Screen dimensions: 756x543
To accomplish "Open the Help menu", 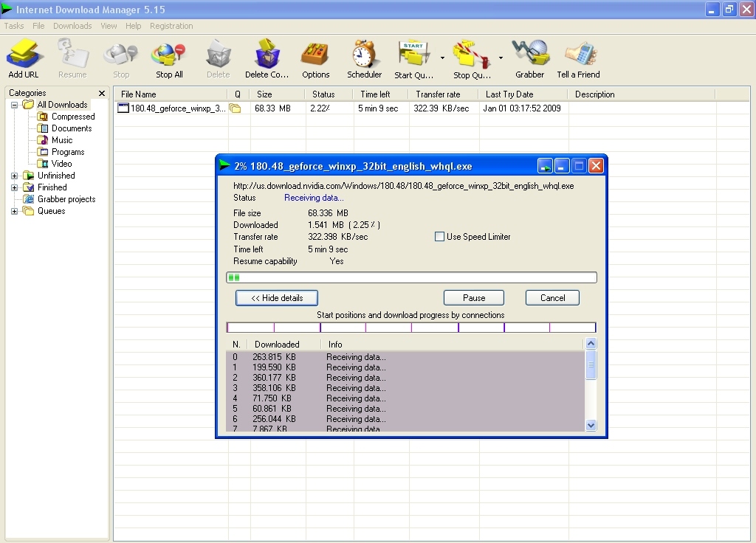I will pyautogui.click(x=133, y=26).
